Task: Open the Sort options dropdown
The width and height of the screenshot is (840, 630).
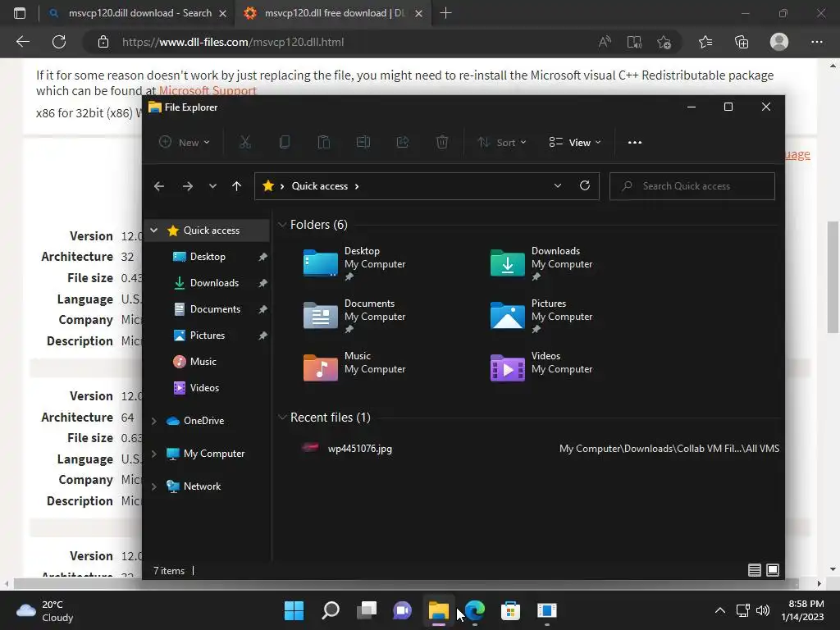Action: tap(502, 142)
